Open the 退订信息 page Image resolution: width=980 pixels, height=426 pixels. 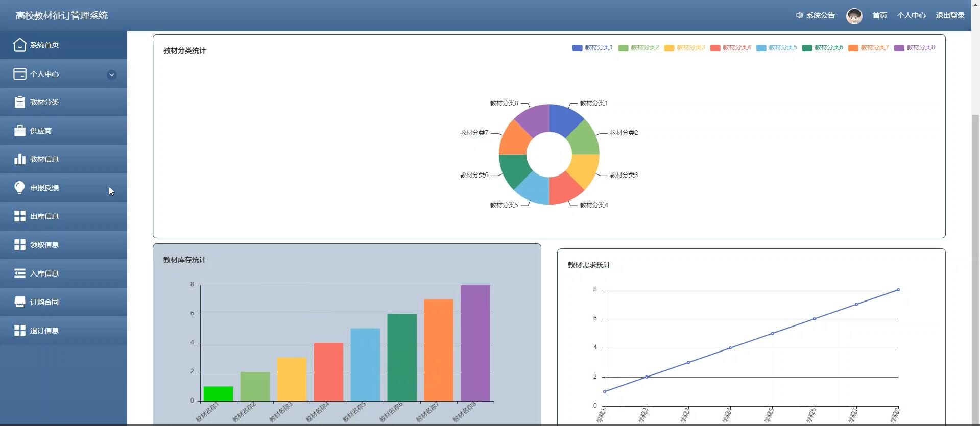63,331
